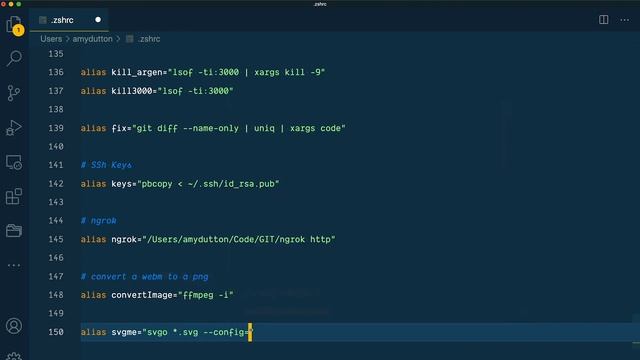Click the svgme alias name

[124, 332]
